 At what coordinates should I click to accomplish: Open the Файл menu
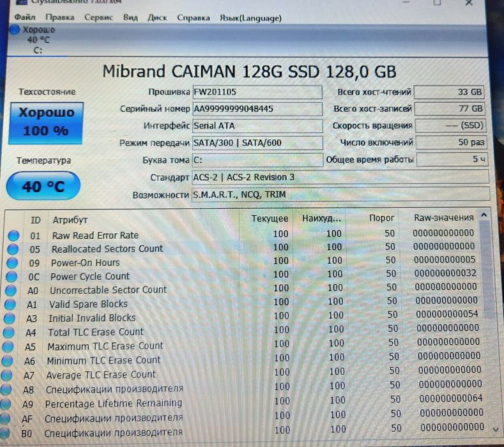click(x=25, y=17)
